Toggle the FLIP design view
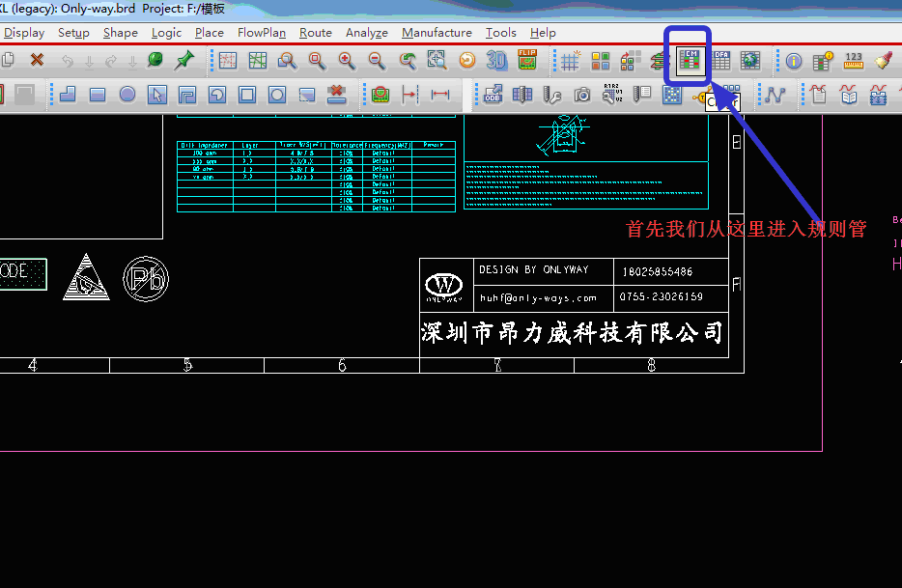Image resolution: width=902 pixels, height=588 pixels. pos(527,61)
